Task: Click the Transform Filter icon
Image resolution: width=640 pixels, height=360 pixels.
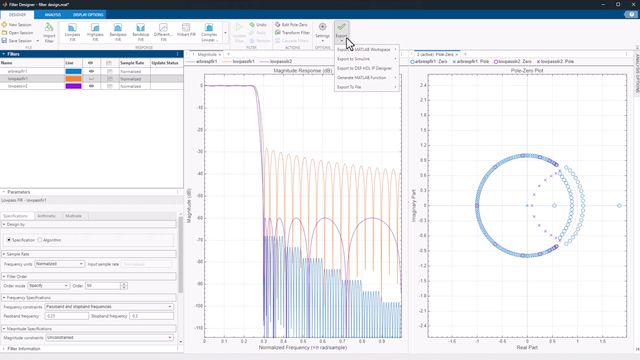Action: click(x=278, y=32)
